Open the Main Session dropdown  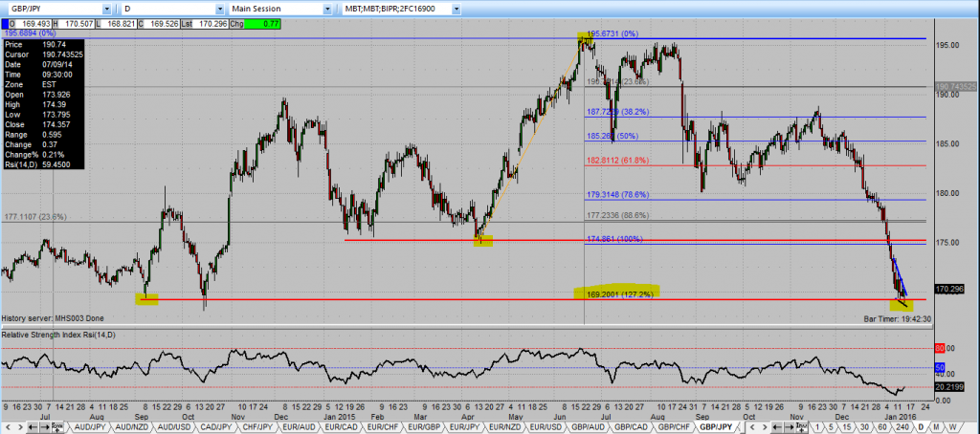[x=327, y=9]
